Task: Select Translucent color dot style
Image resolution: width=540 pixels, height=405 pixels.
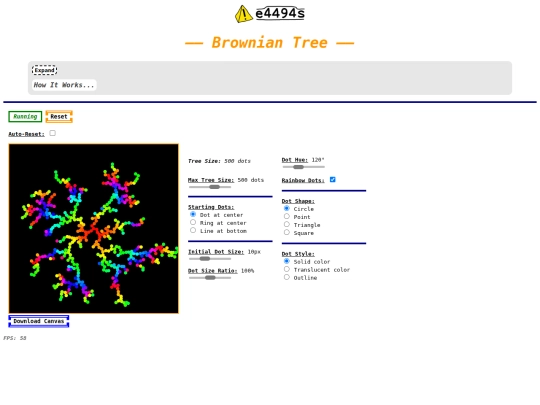Action: coord(287,269)
